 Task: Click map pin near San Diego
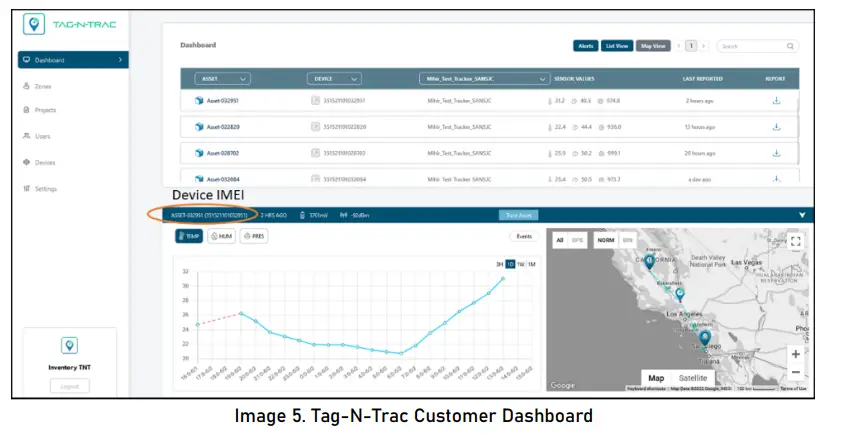(x=705, y=337)
